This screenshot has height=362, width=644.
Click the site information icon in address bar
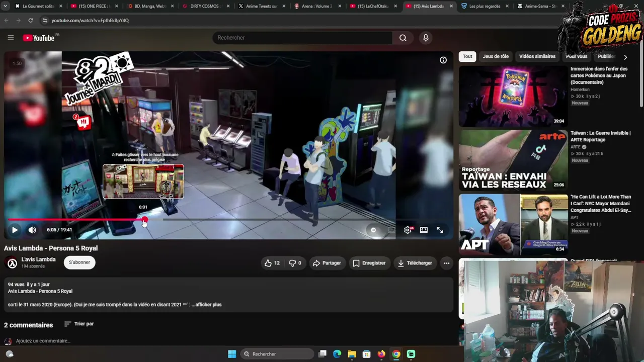[x=45, y=21]
